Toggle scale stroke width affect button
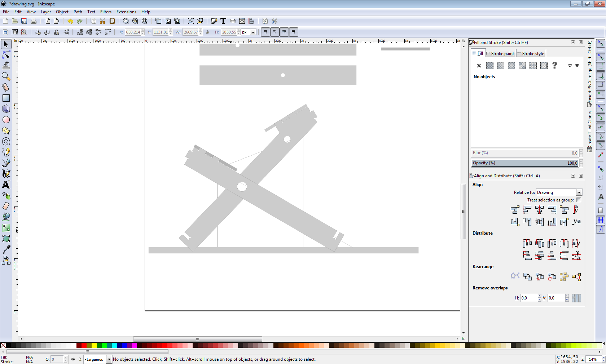The height and width of the screenshot is (364, 606). (265, 32)
